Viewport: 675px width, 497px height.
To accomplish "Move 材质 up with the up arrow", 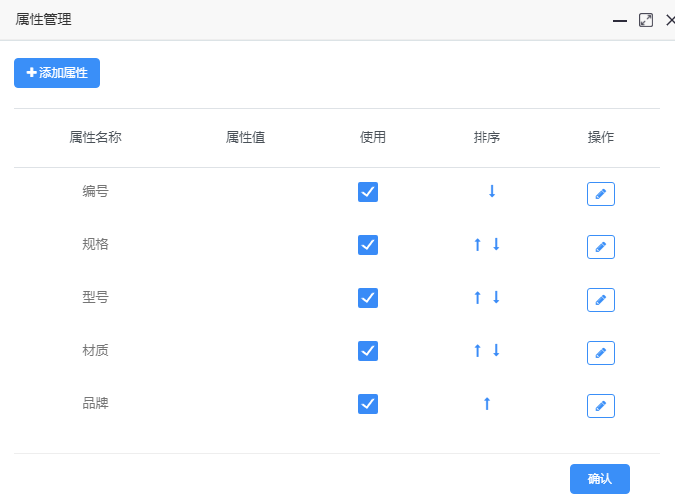I will point(478,350).
